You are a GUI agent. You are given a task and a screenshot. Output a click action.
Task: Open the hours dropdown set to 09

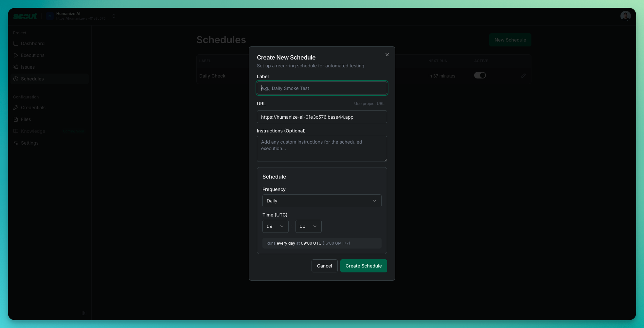point(275,226)
